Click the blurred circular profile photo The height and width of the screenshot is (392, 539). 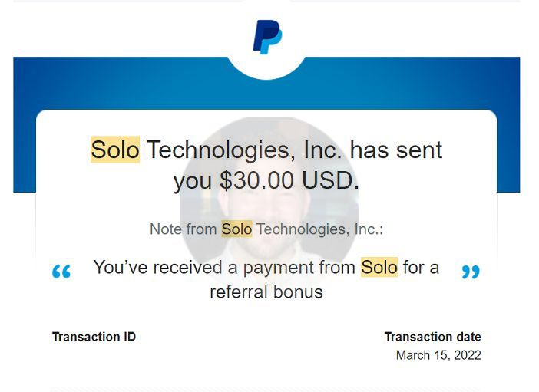click(269, 203)
